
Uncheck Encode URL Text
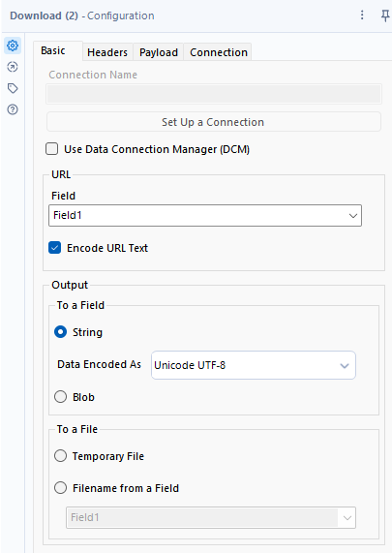pos(54,248)
